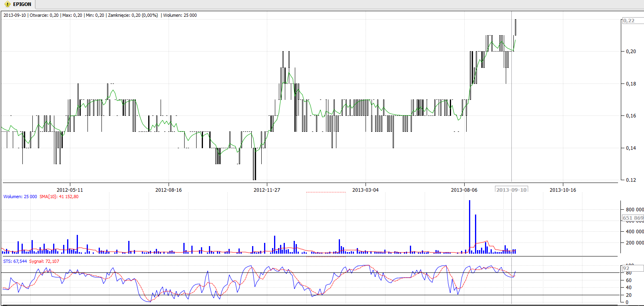The height and width of the screenshot is (306, 644).
Task: Click the 0,12 price axis label
Action: [631, 180]
